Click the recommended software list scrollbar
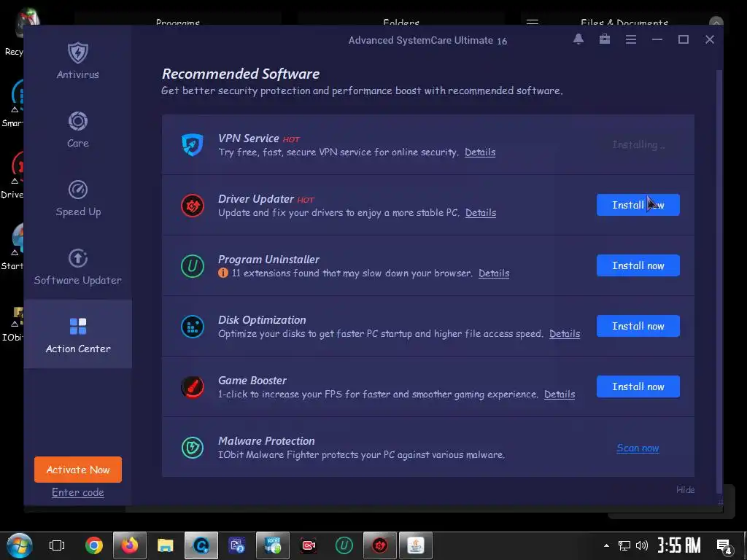This screenshot has width=747, height=560. pos(719,281)
